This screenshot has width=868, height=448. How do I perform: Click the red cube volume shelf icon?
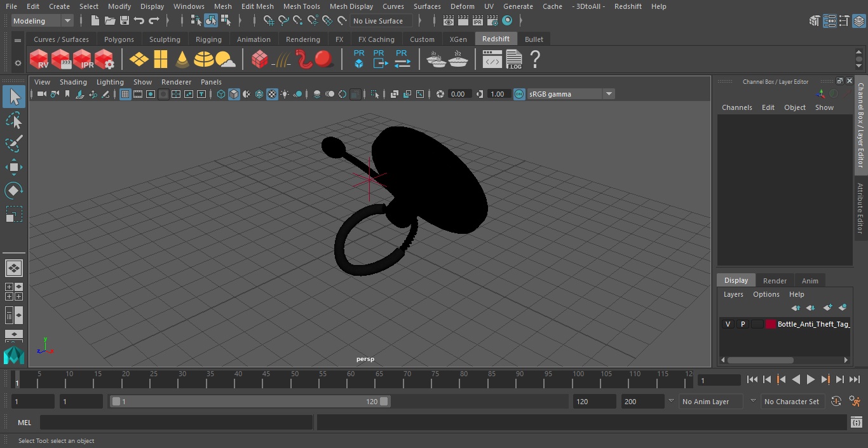point(259,60)
